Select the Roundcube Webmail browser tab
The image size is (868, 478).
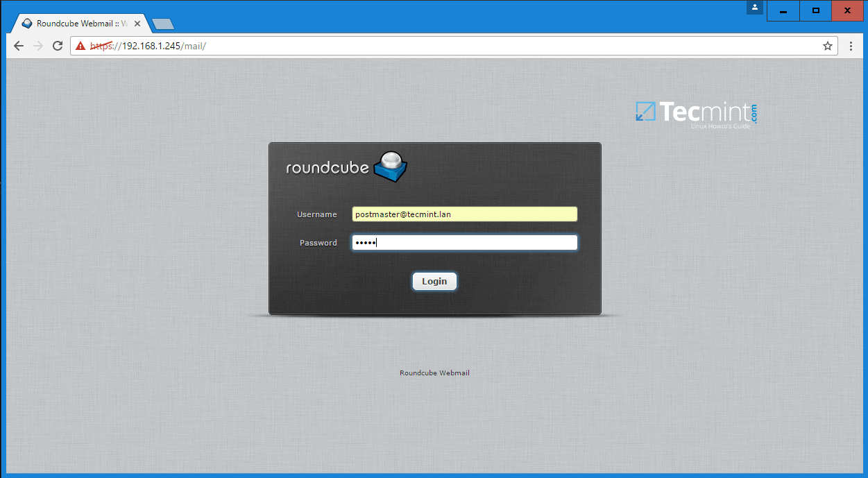click(76, 23)
